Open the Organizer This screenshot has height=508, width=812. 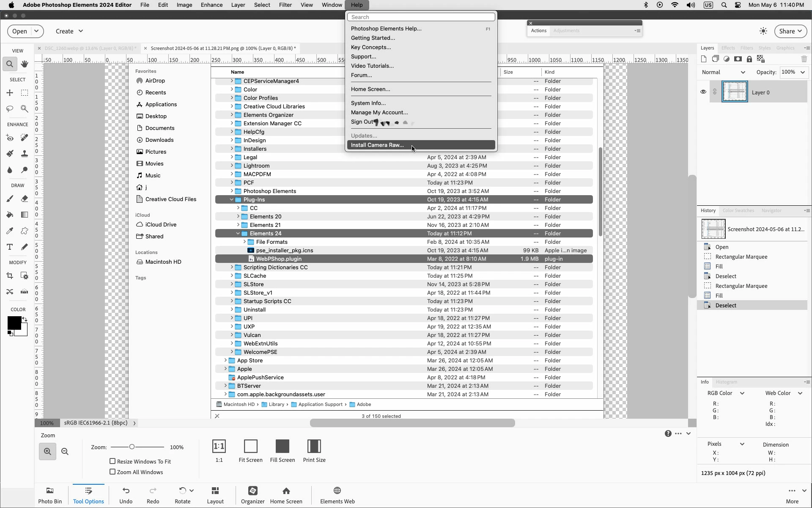(252, 494)
